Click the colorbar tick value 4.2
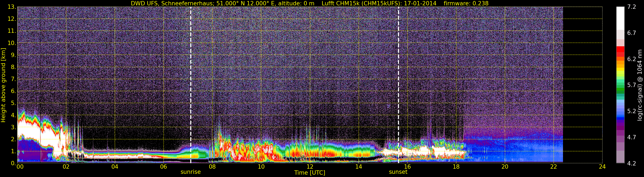Viewport: 644px width, 177px height. [x=632, y=163]
